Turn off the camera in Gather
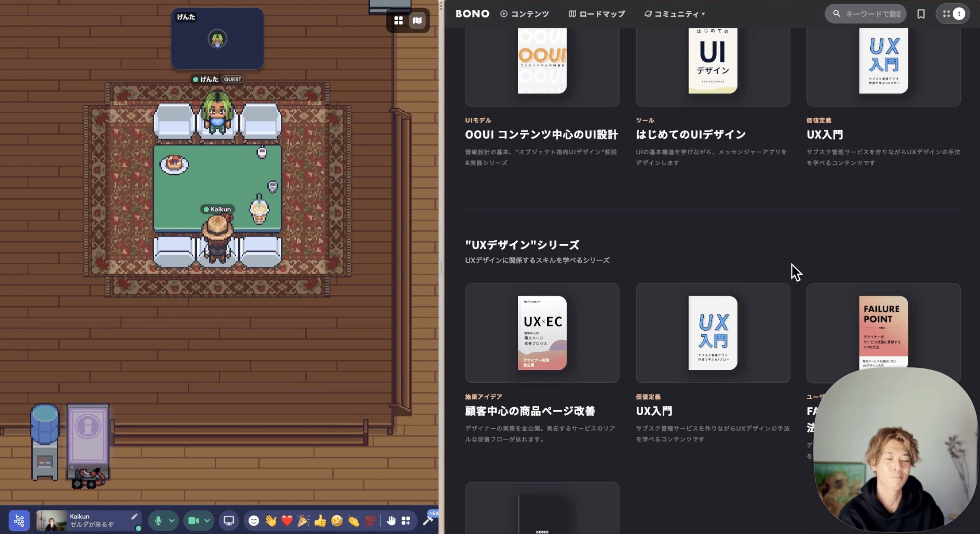Image resolution: width=980 pixels, height=534 pixels. click(193, 520)
